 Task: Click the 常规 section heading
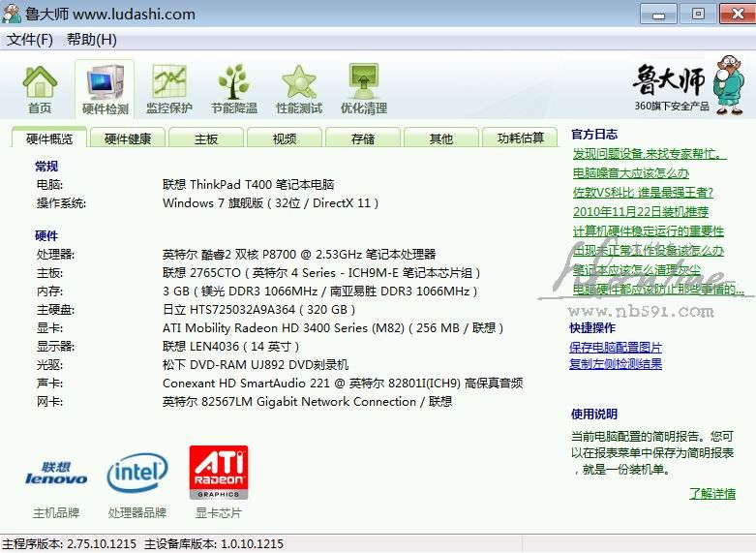46,167
